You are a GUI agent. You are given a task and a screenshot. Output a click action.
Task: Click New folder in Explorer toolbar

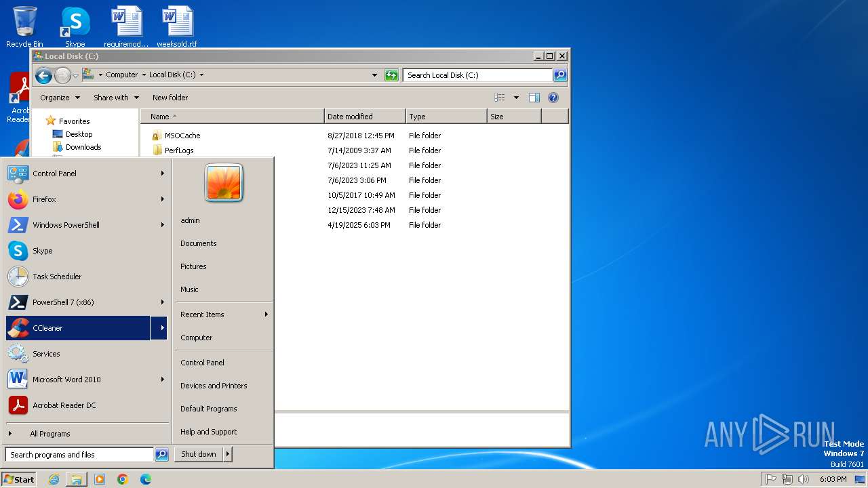pyautogui.click(x=170, y=98)
